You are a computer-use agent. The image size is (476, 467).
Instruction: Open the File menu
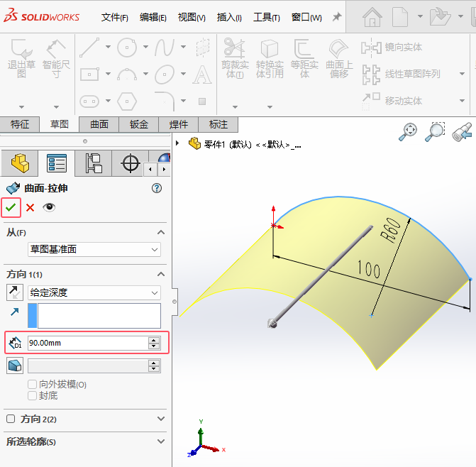pos(114,17)
